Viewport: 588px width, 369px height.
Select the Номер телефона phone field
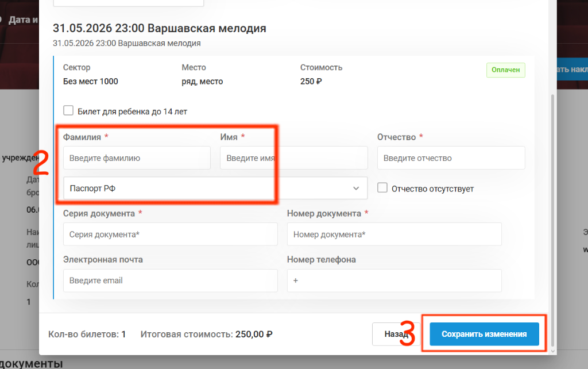pos(394,280)
